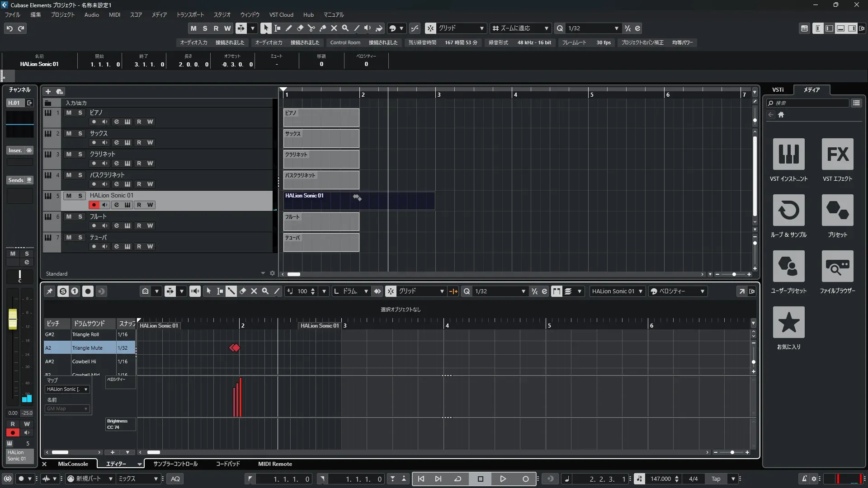Select the Scissors split tool in main toolbar
The height and width of the screenshot is (488, 868).
(311, 28)
